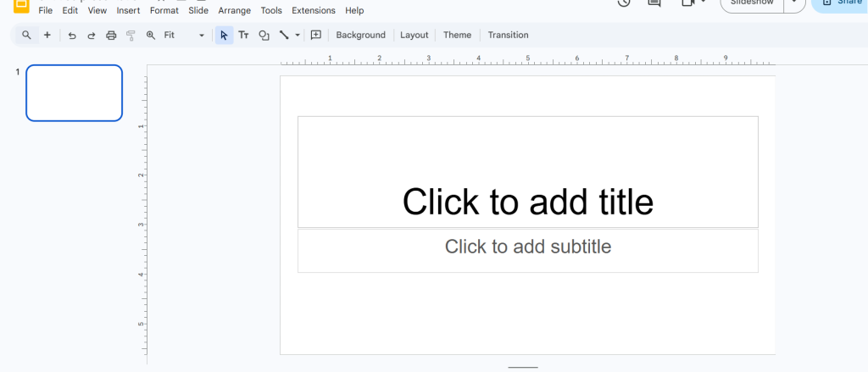868x372 pixels.
Task: Open the comments history icon
Action: point(654,3)
